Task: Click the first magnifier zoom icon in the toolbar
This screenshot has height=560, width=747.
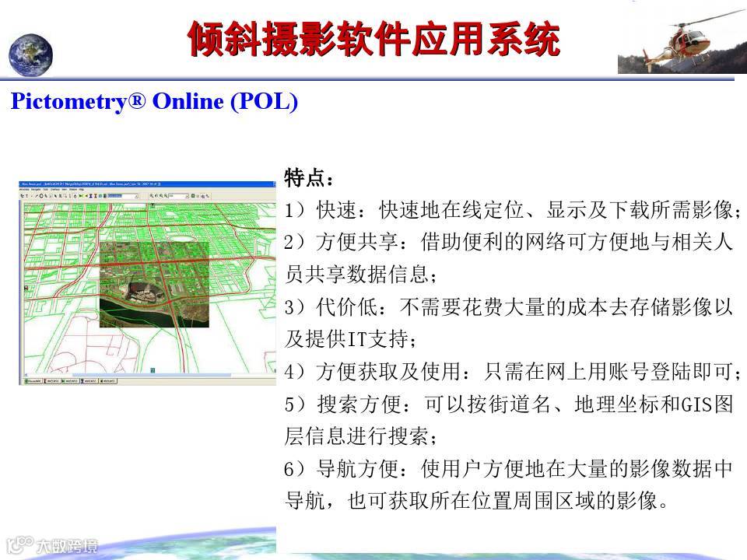Action: (x=152, y=196)
